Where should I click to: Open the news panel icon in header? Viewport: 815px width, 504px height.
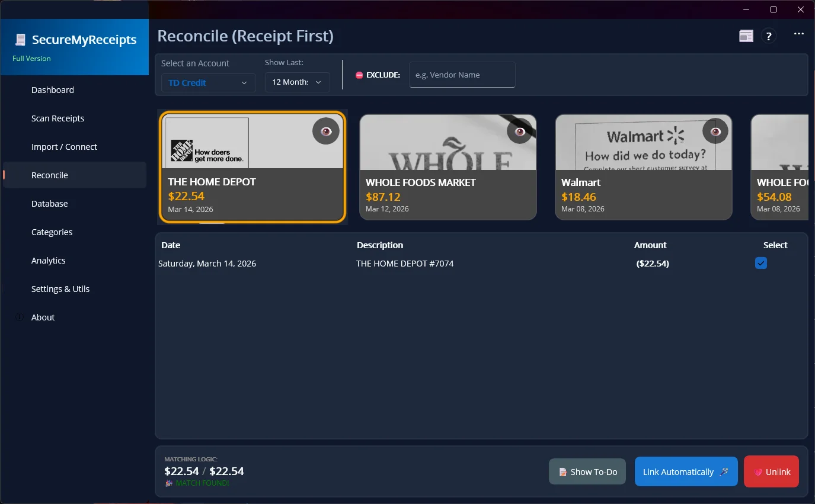point(746,36)
